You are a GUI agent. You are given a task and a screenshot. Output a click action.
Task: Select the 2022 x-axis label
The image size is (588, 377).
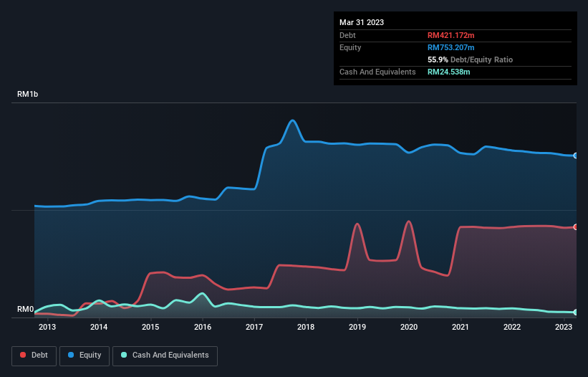[512, 327]
